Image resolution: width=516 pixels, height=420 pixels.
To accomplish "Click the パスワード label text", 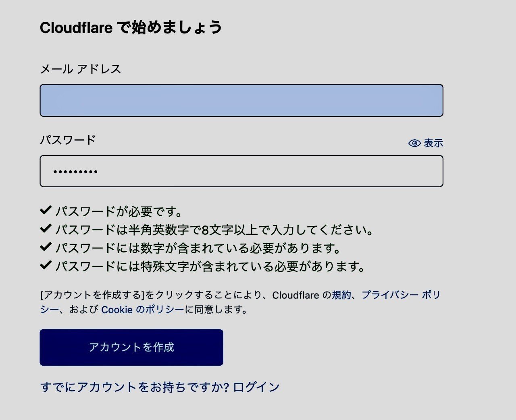I will (68, 140).
